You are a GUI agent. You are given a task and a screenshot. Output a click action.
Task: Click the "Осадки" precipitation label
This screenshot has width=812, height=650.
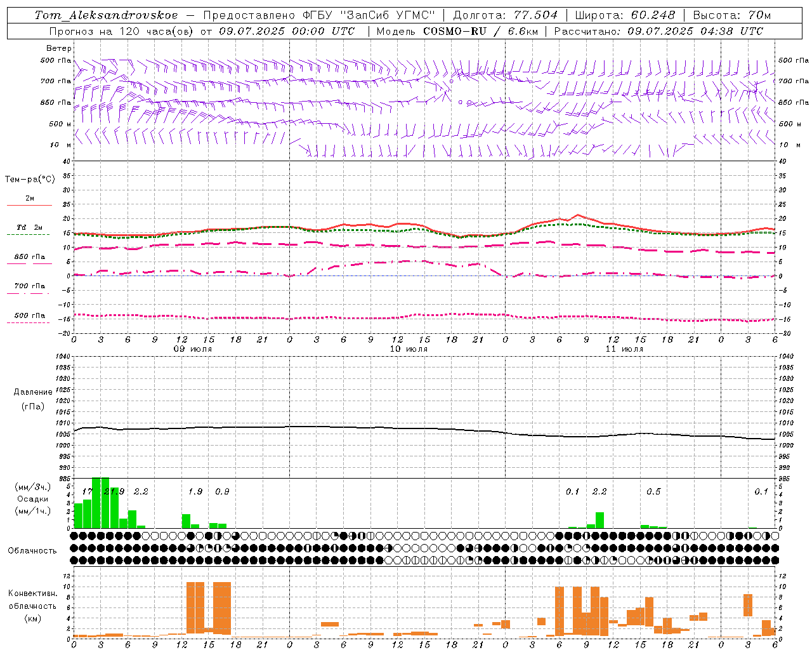[x=32, y=499]
